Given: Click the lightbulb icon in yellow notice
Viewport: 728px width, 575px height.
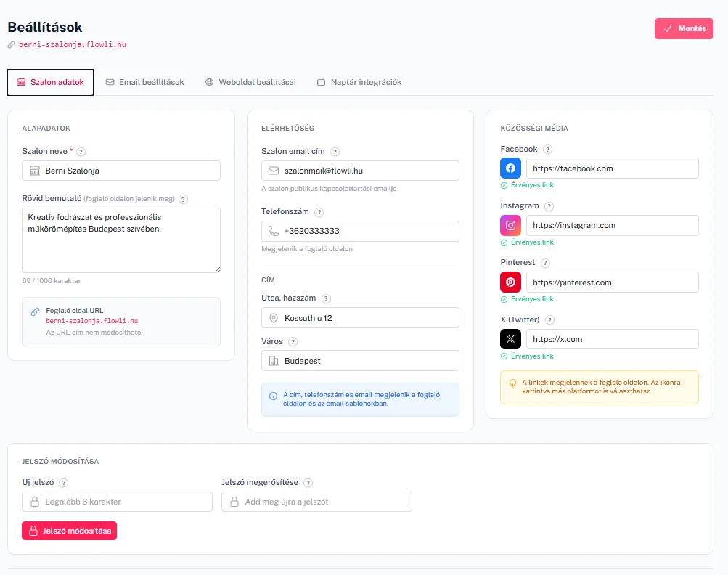Looking at the screenshot, I should [512, 383].
